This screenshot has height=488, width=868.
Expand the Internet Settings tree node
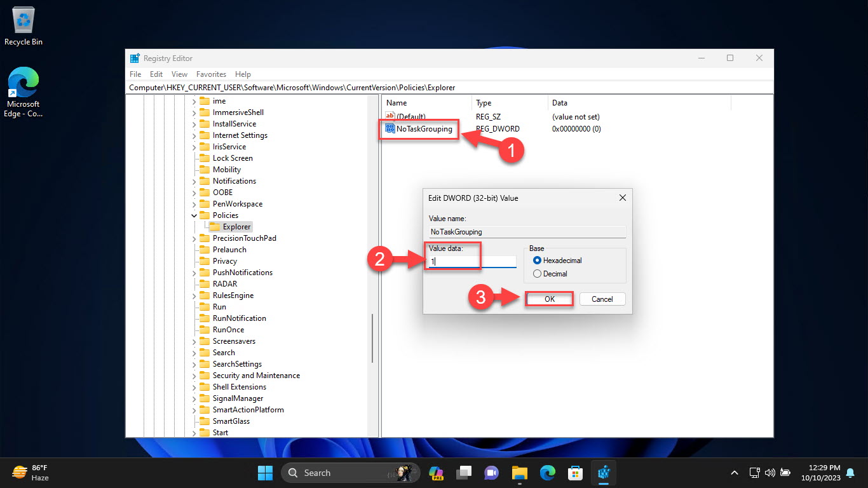(194, 135)
